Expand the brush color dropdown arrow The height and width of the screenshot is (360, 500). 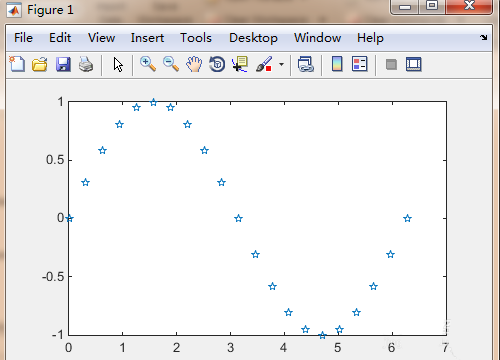(x=282, y=64)
